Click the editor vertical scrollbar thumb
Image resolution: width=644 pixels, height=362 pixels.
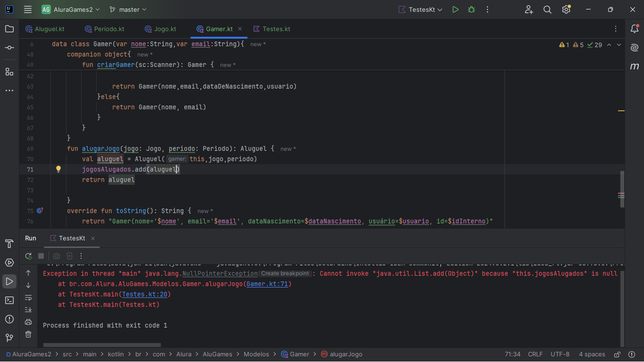click(x=622, y=189)
